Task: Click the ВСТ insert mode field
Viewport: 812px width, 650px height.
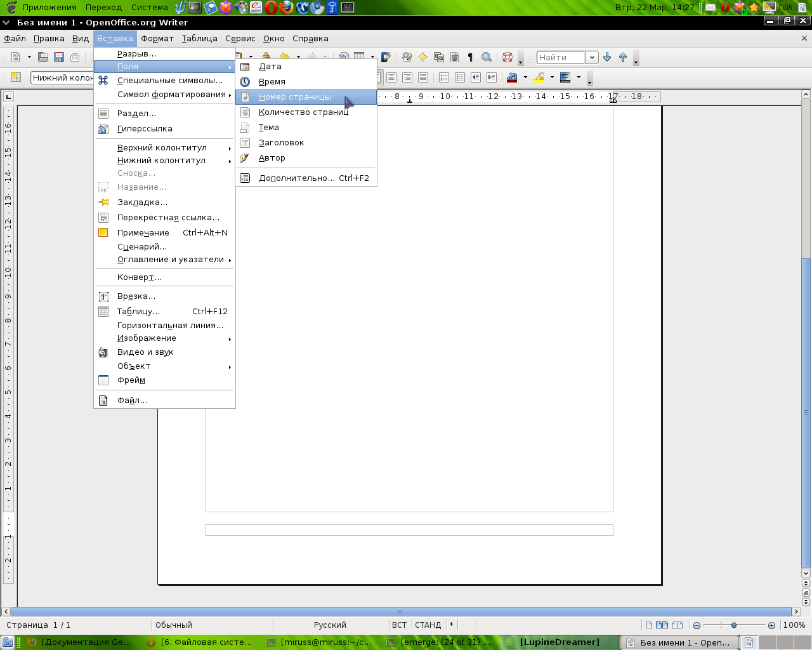Action: pos(400,625)
